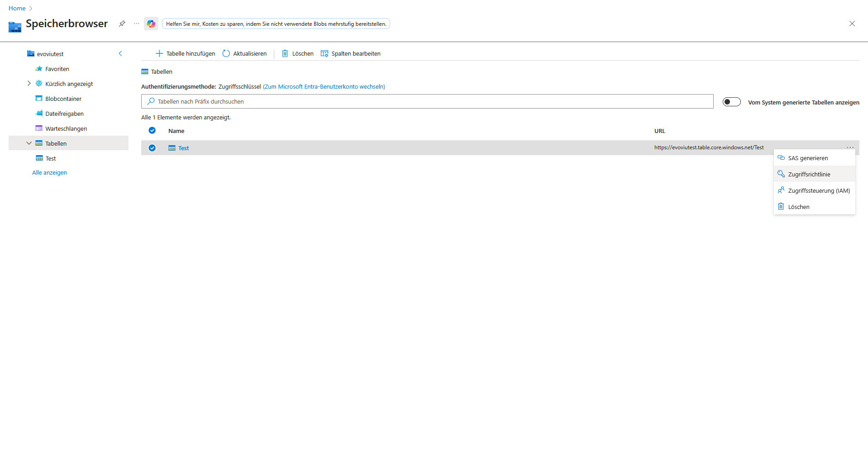868x451 pixels.
Task: Deselect the Test table row checkbox
Action: [152, 148]
